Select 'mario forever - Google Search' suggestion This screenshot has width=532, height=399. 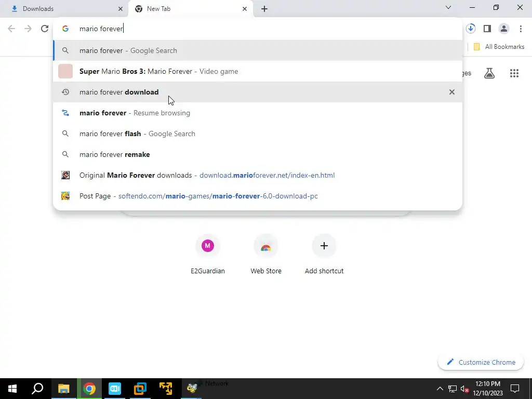258,50
